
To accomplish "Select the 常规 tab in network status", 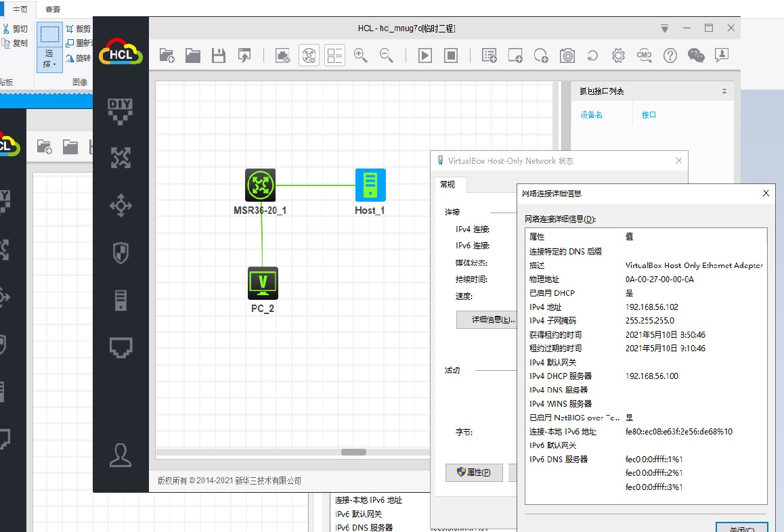I will tap(448, 185).
